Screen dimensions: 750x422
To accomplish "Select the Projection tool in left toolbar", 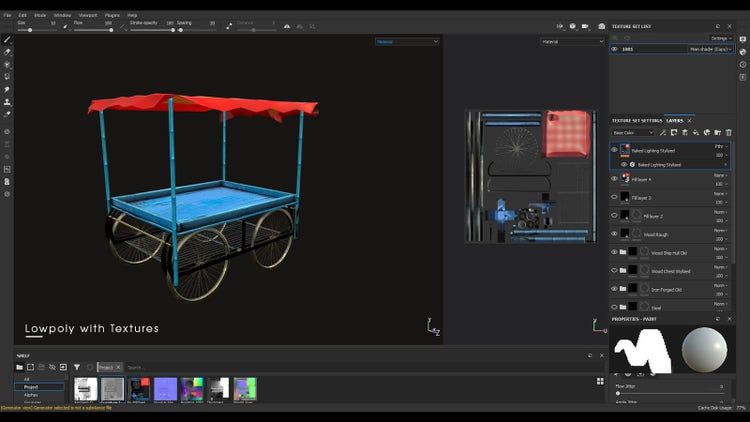I will pyautogui.click(x=7, y=64).
